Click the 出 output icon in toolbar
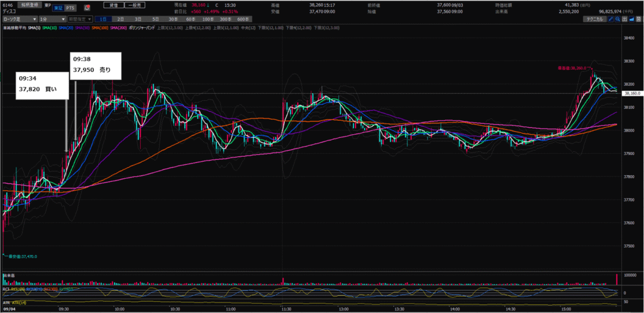The image size is (644, 313). (625, 19)
